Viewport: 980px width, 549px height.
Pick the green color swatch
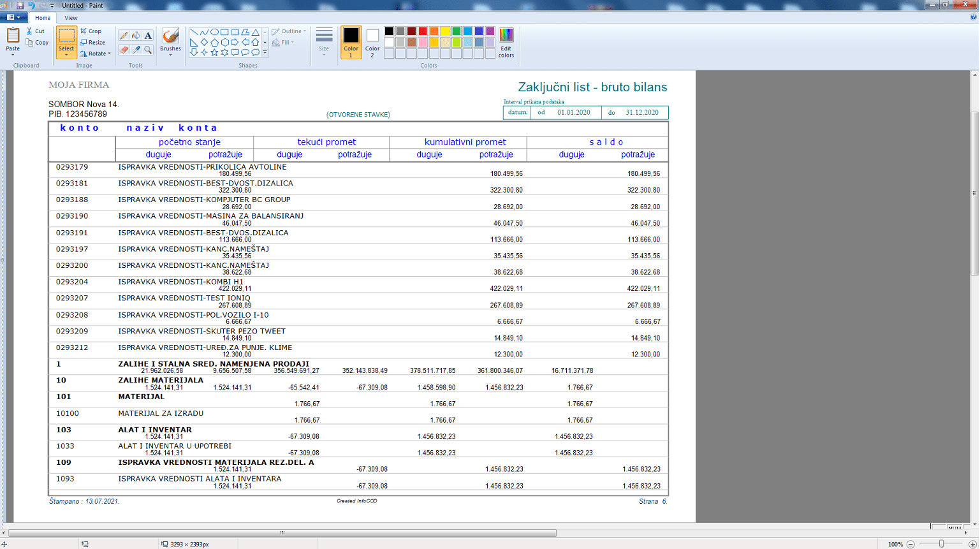(x=457, y=31)
